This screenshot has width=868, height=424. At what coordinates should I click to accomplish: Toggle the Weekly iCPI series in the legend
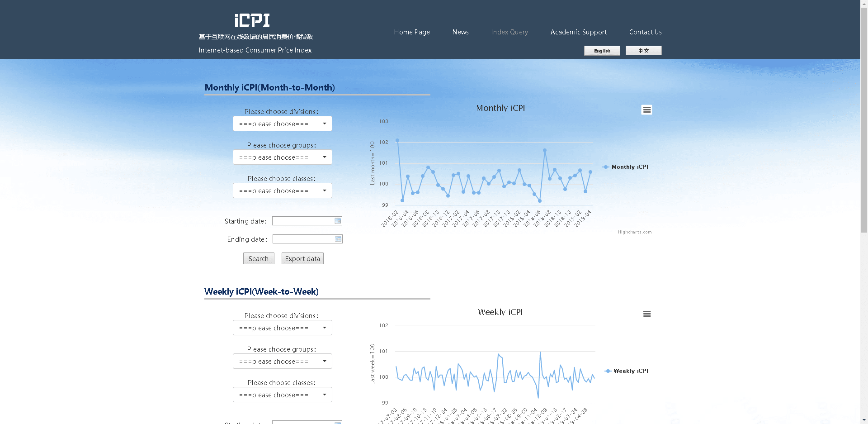630,371
